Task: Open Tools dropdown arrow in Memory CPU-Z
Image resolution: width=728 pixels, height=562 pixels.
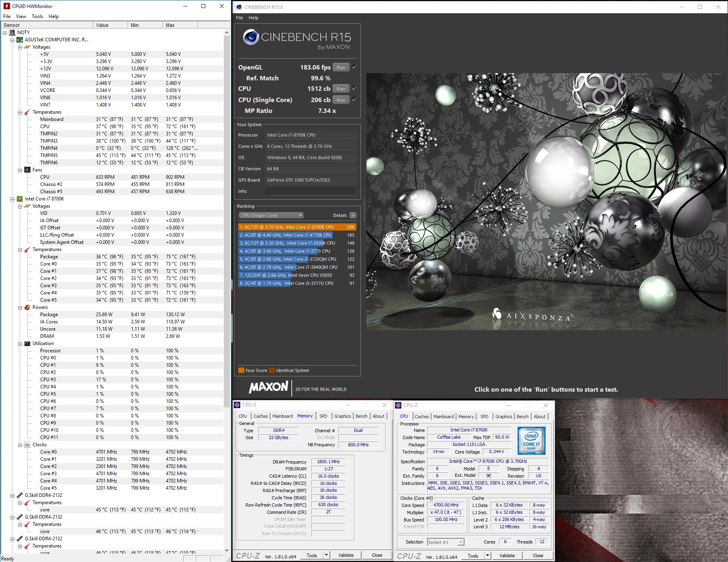Action: 326,555
